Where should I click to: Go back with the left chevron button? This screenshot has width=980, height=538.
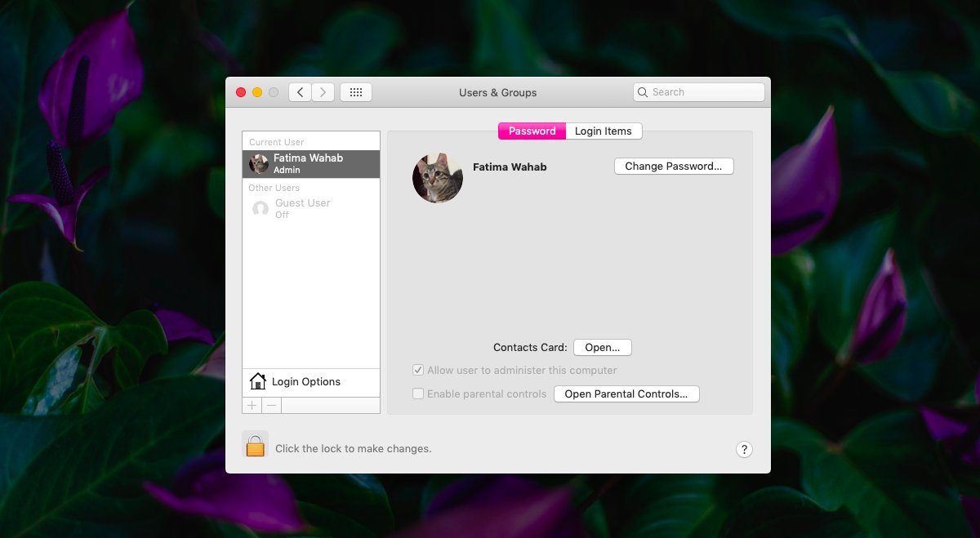click(x=300, y=92)
